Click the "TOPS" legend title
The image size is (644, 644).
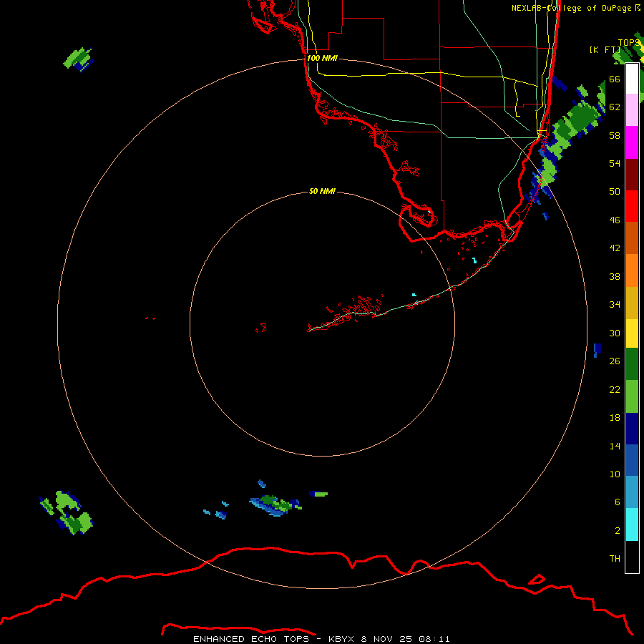point(628,43)
